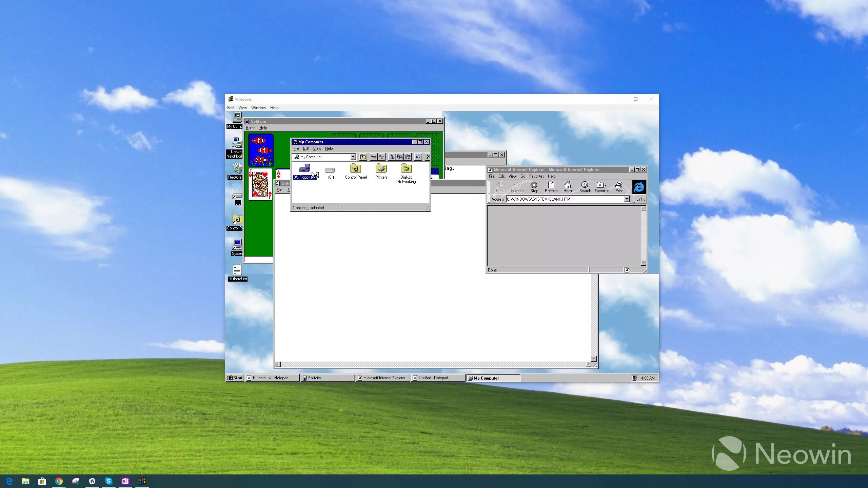The height and width of the screenshot is (488, 868).
Task: Click Refresh in Internet Explorer toolbar
Action: point(551,187)
